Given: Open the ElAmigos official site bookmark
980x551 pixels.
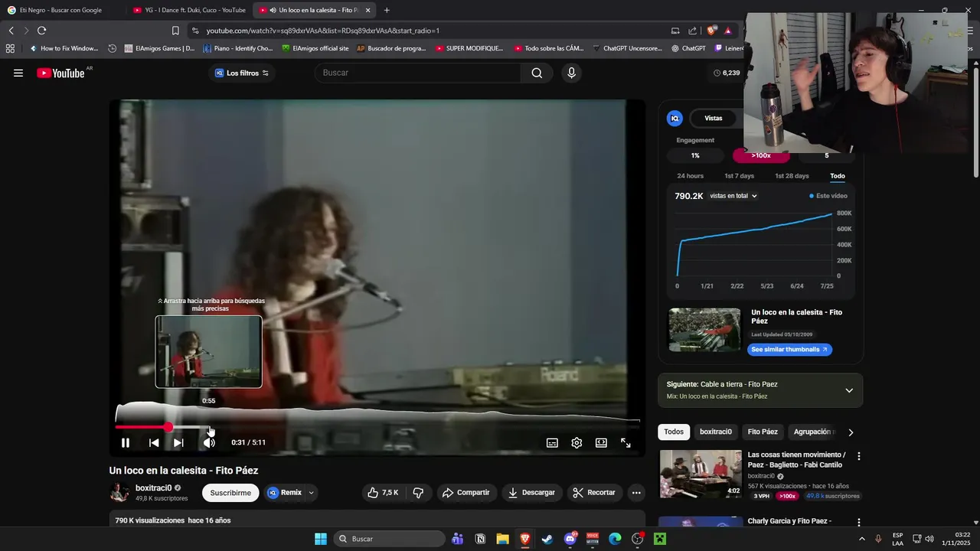Looking at the screenshot, I should pyautogui.click(x=315, y=48).
